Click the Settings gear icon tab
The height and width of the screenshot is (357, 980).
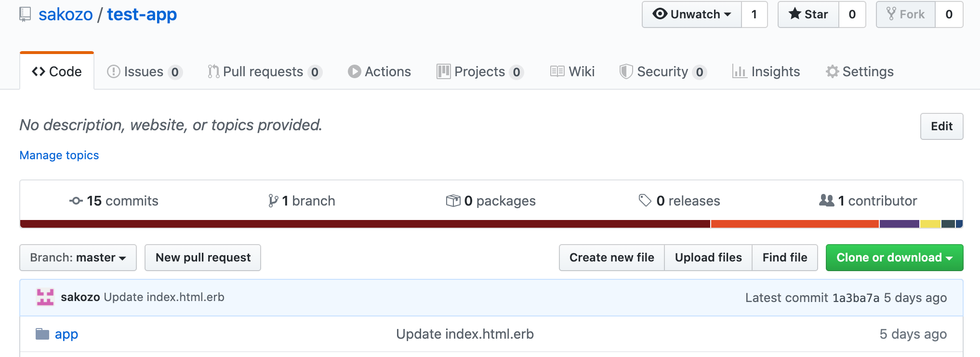click(x=832, y=71)
